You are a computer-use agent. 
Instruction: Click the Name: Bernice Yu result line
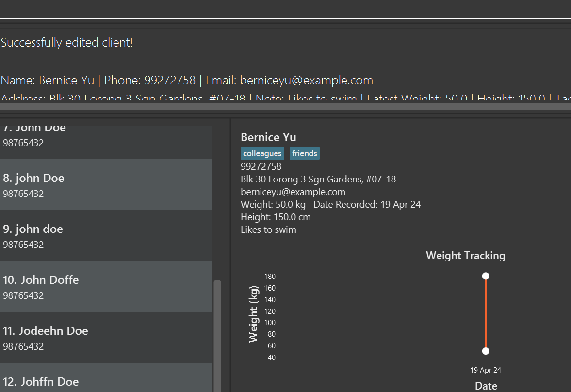pyautogui.click(x=187, y=81)
